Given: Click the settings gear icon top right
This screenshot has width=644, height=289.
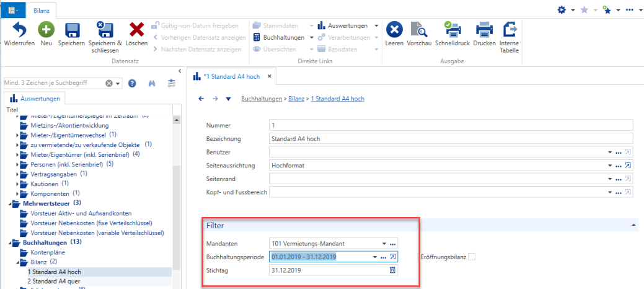Looking at the screenshot, I should coord(562,9).
